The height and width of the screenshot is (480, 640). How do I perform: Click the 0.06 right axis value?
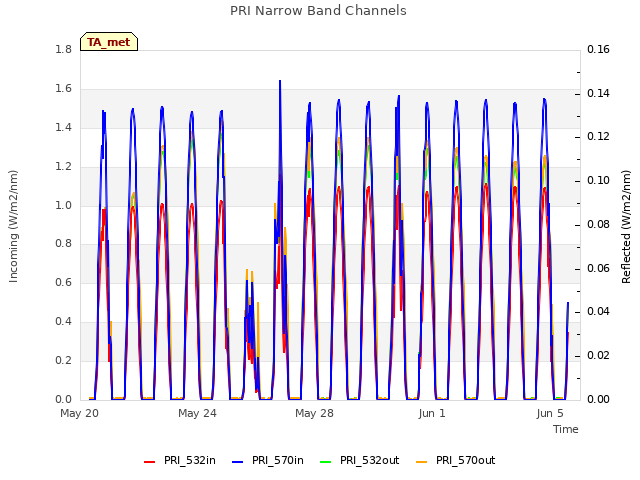(598, 268)
